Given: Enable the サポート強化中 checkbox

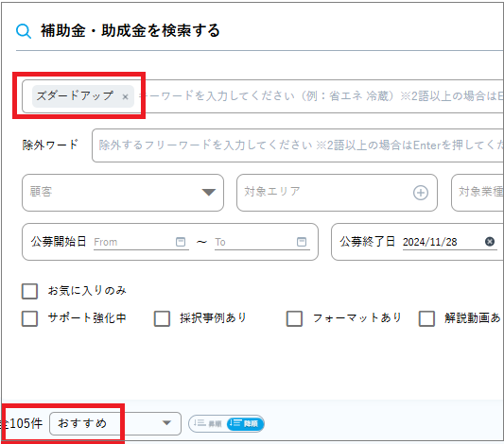Looking at the screenshot, I should tap(29, 318).
